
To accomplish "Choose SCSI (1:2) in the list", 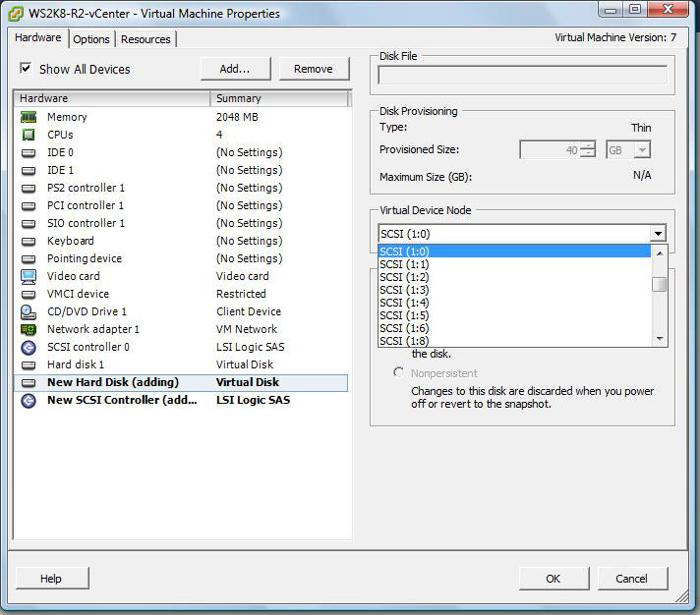I will point(514,277).
